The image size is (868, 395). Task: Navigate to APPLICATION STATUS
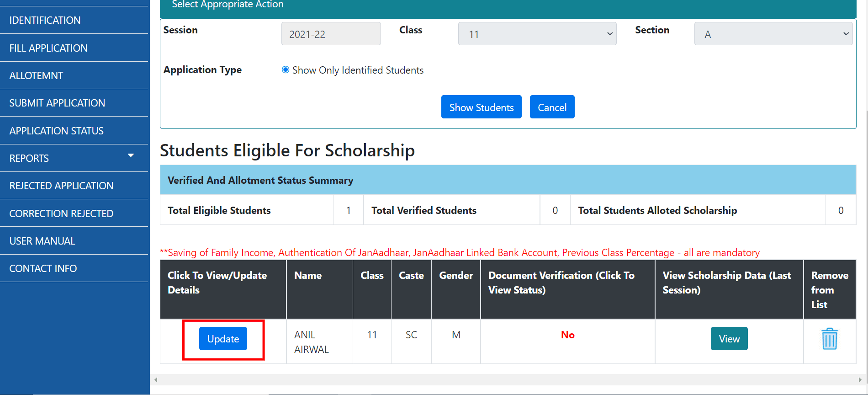[56, 130]
